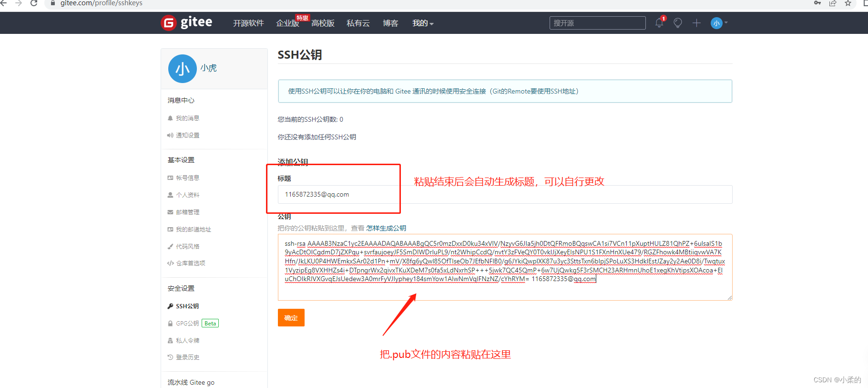Open GPG公钥 in the sidebar

tap(187, 323)
